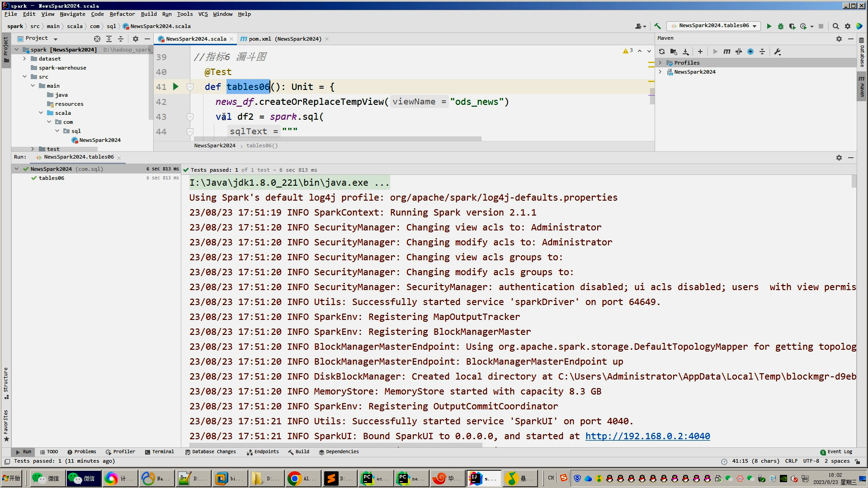The image size is (868, 488).
Task: Toggle the Database tool window stripe
Action: click(x=862, y=52)
